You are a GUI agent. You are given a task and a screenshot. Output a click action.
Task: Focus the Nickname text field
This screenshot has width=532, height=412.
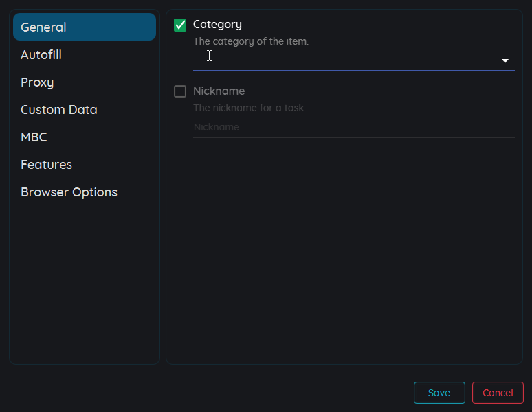(x=354, y=128)
